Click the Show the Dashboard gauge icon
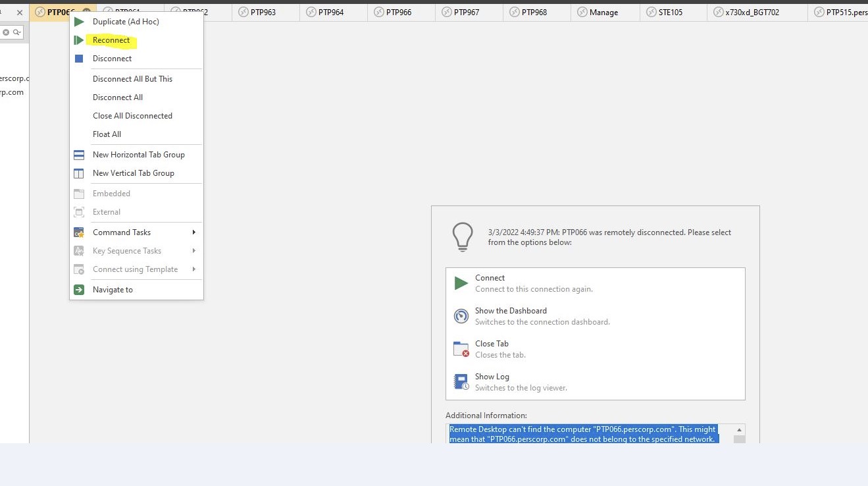Viewport: 868px width, 486px height. 461,316
